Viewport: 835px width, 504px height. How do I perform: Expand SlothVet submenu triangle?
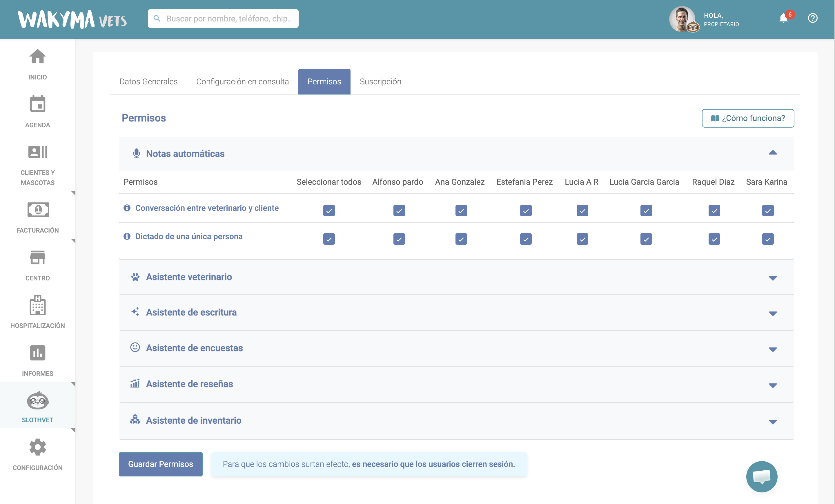coord(73,430)
